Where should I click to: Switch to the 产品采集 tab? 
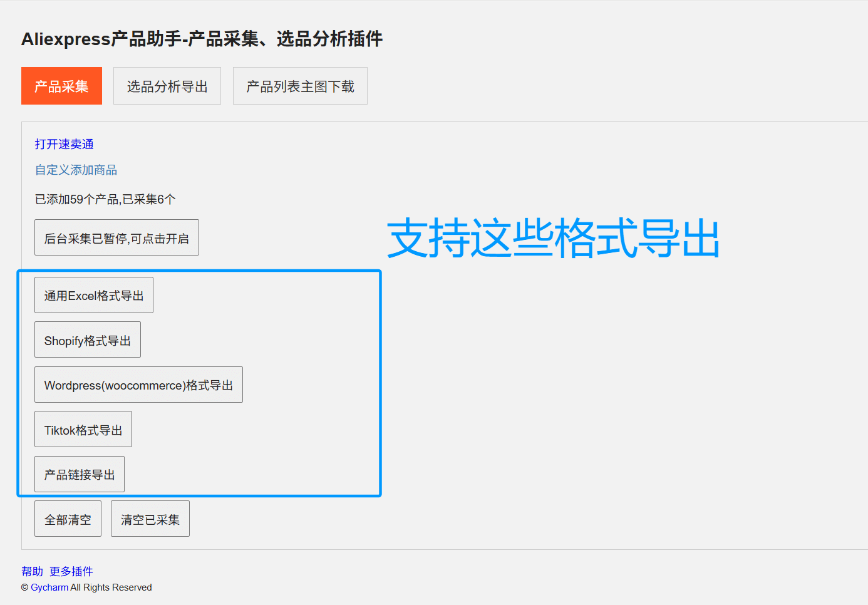tap(61, 86)
